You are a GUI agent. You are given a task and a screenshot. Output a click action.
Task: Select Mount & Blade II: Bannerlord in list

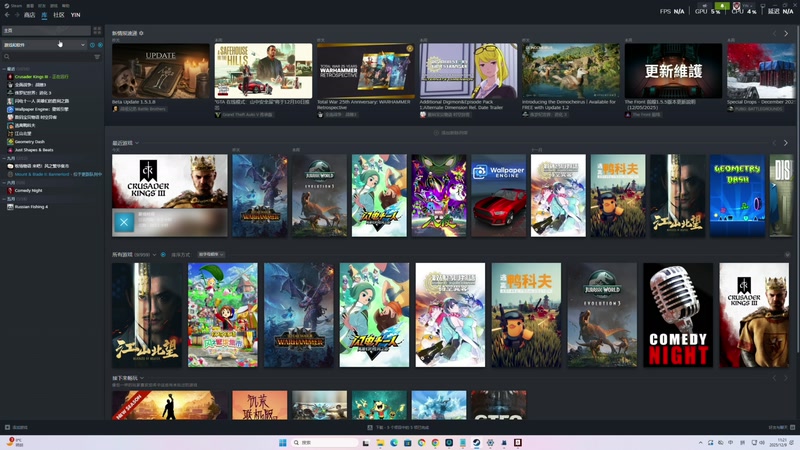(x=53, y=174)
